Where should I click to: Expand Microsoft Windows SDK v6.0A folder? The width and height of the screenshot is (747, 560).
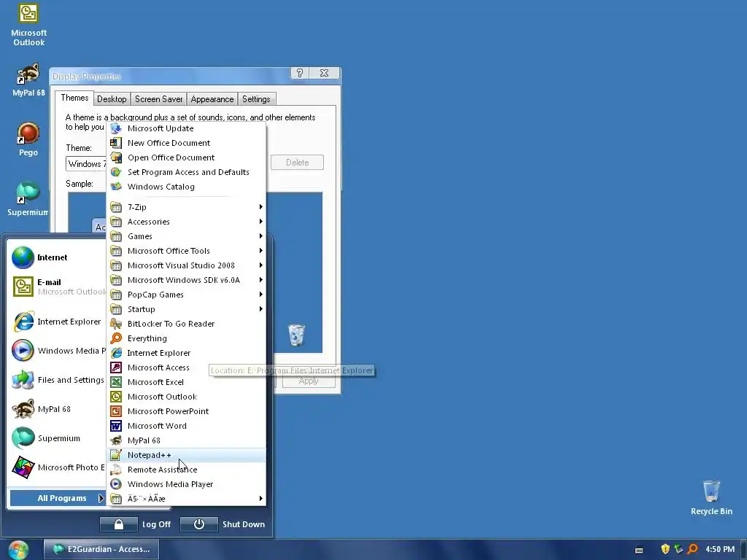tap(186, 280)
